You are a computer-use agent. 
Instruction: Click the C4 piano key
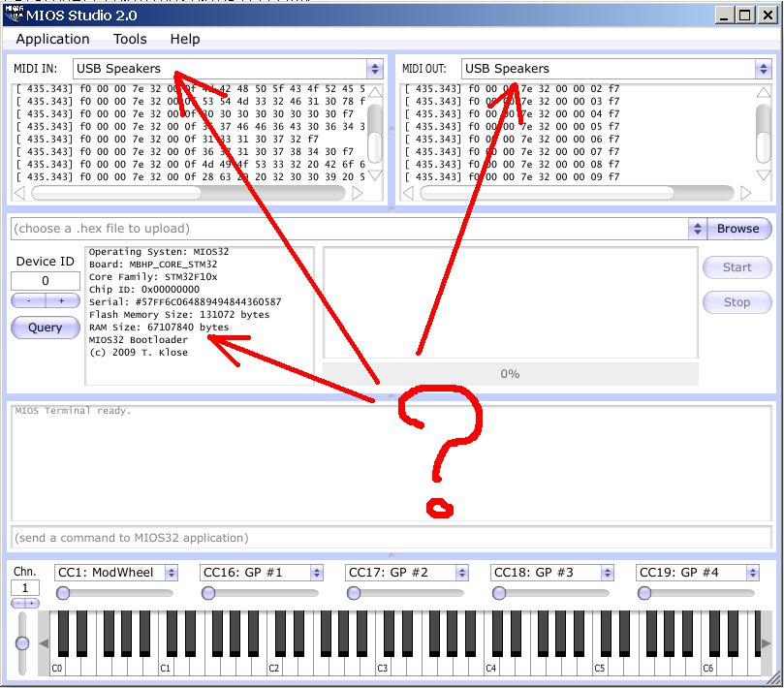pos(490,668)
